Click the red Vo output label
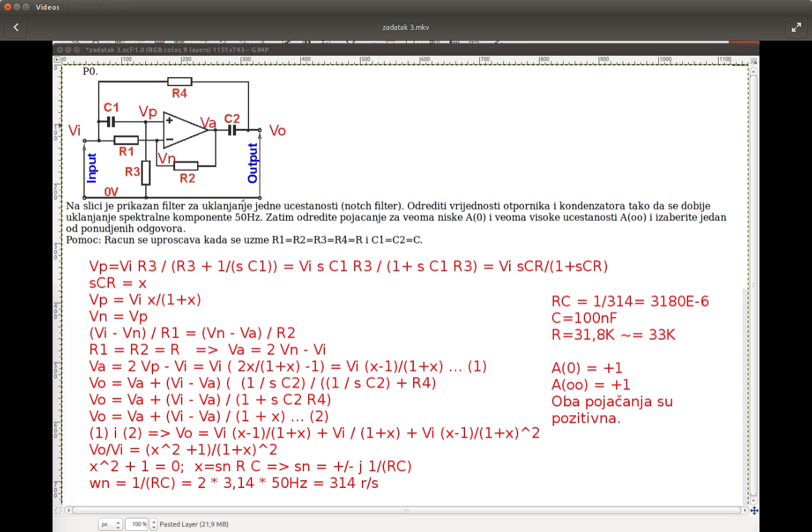 pos(278,131)
